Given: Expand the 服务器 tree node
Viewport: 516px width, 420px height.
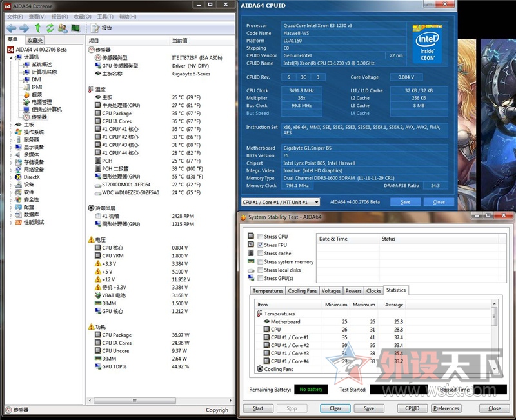Looking at the screenshot, I should coord(11,140).
